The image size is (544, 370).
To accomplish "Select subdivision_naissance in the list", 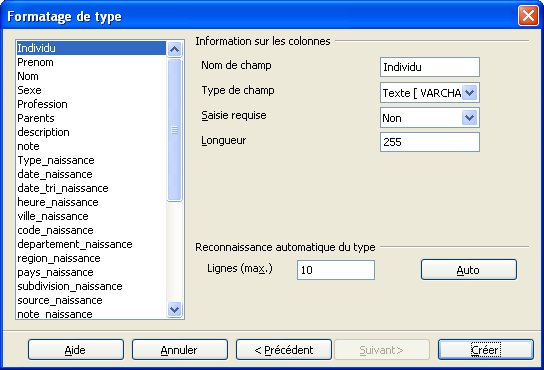I will point(91,286).
